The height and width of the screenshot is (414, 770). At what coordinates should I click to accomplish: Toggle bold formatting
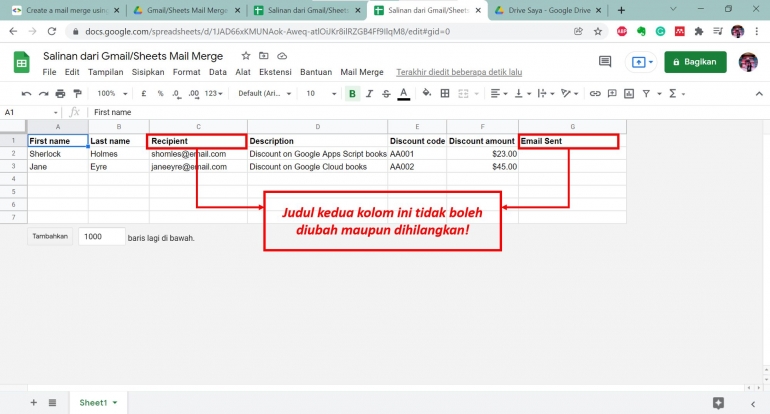click(x=352, y=93)
